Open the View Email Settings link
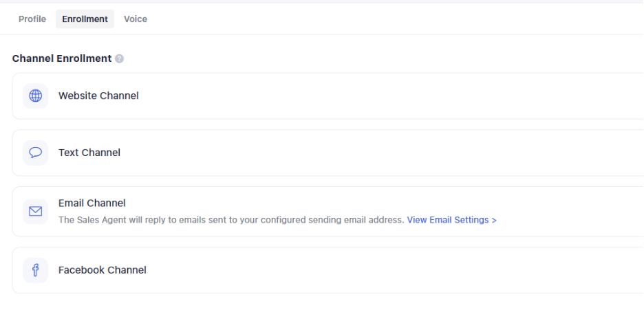This screenshot has height=312, width=644. coord(448,220)
